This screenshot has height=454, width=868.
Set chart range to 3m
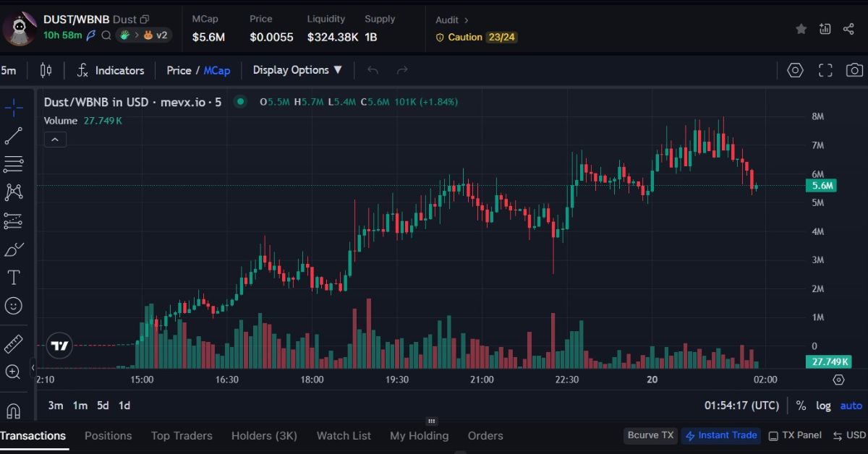pos(56,406)
